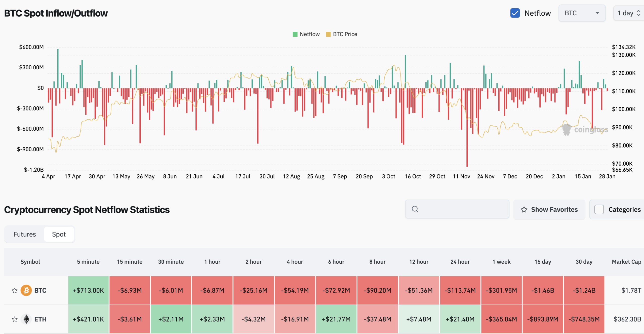The image size is (644, 334).
Task: Toggle the BTC Price legend marker
Action: (x=328, y=34)
